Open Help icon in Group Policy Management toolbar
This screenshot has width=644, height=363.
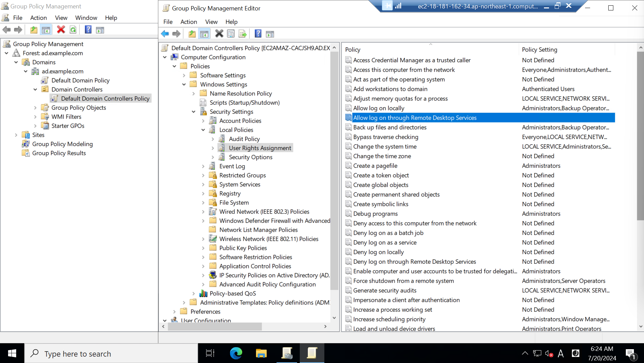tap(88, 30)
